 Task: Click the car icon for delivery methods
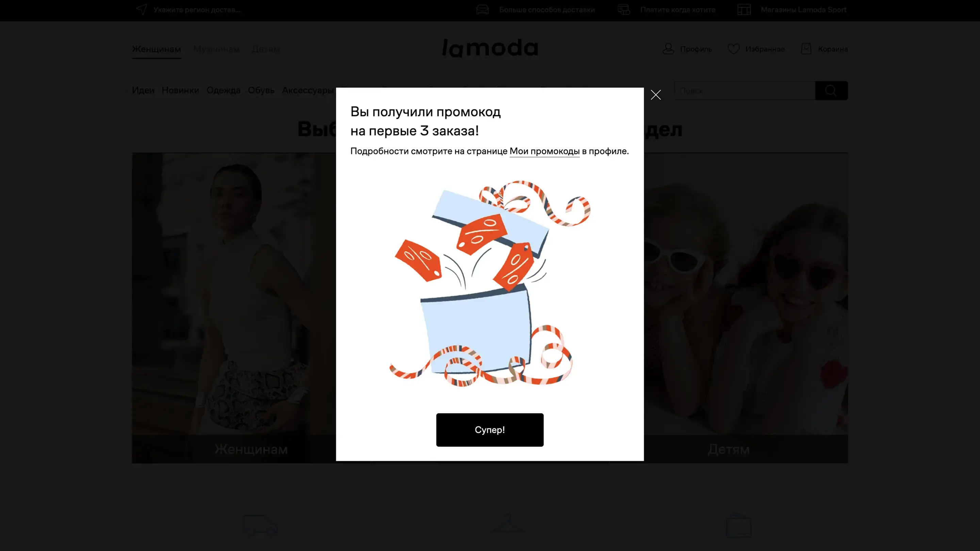coord(482,10)
